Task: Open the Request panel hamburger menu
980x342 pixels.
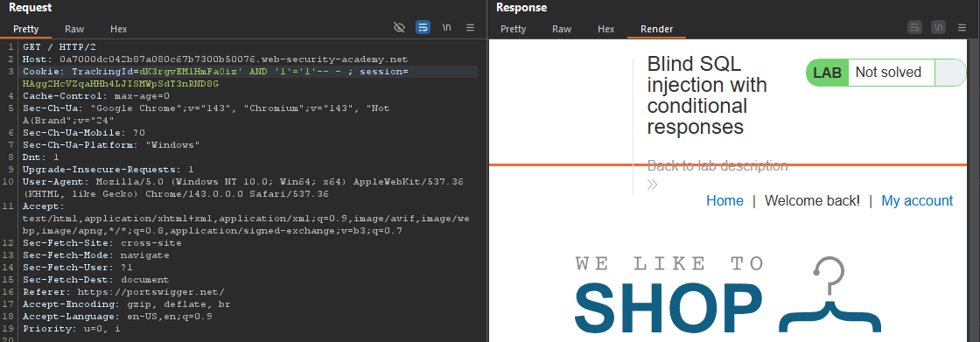Action: click(x=471, y=27)
